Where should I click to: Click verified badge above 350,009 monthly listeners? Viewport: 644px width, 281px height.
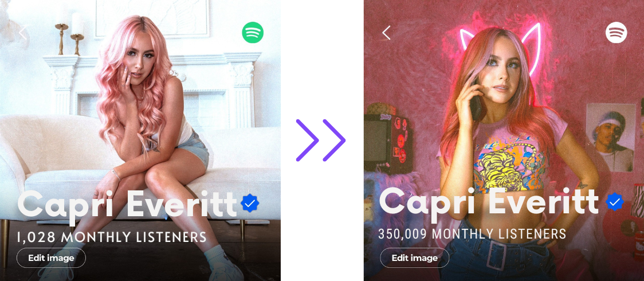614,202
